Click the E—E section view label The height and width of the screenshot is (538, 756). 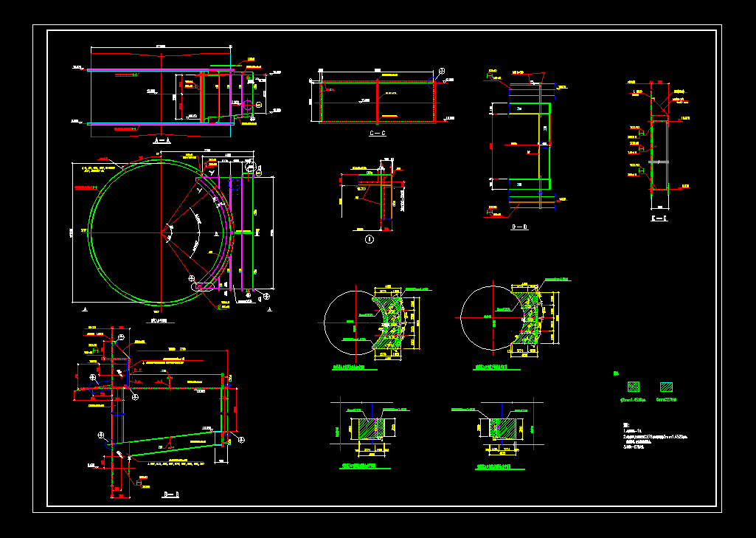[659, 218]
